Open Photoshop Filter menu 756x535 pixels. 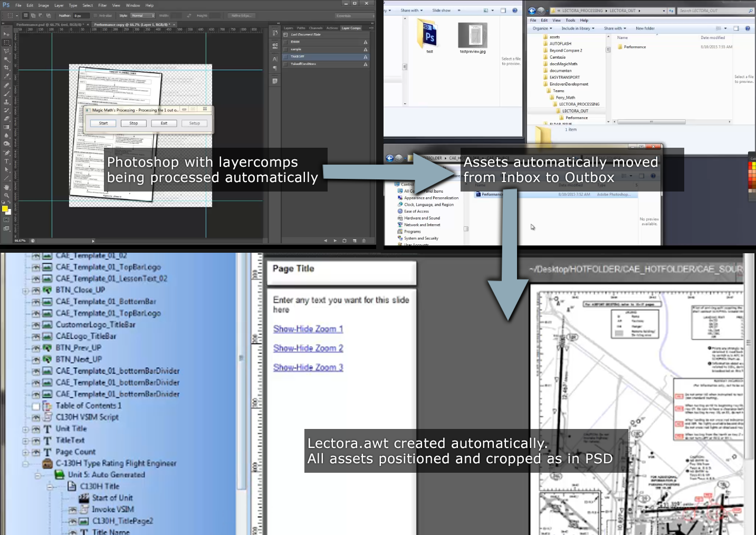coord(102,5)
